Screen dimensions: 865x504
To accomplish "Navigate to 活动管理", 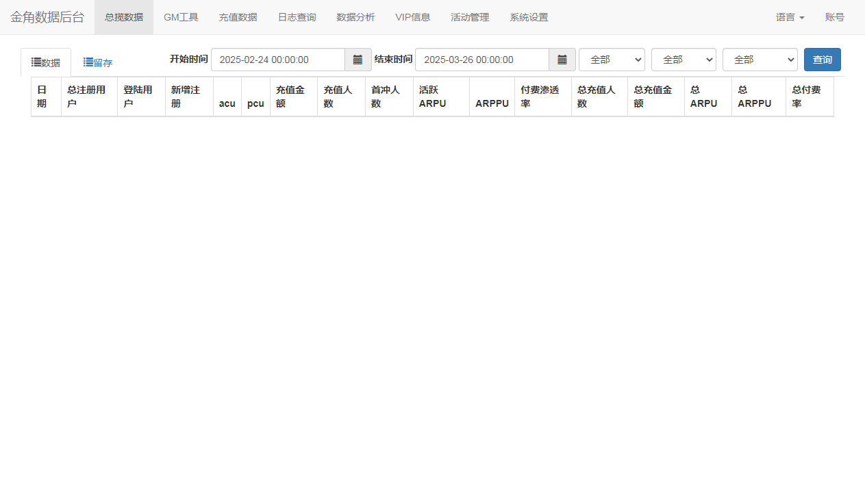I will (471, 17).
